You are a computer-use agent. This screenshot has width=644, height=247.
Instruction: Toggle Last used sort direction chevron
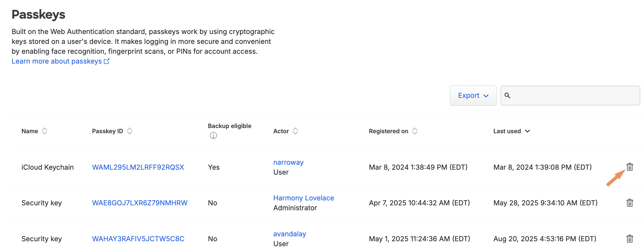[x=528, y=131]
